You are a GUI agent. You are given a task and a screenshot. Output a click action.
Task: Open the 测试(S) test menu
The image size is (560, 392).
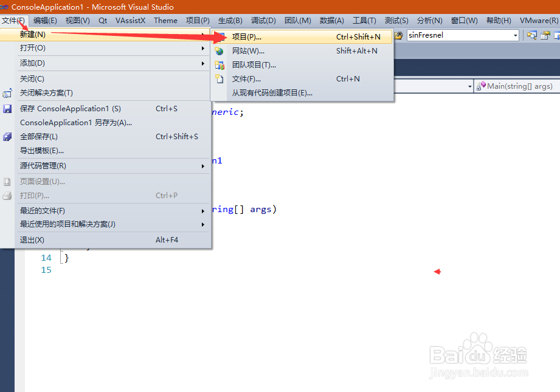pos(396,20)
